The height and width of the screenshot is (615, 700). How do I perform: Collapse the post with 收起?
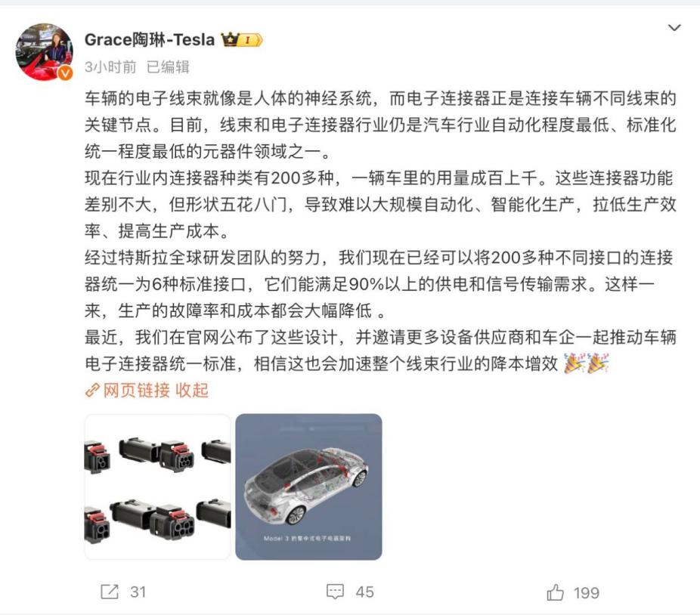[192, 390]
